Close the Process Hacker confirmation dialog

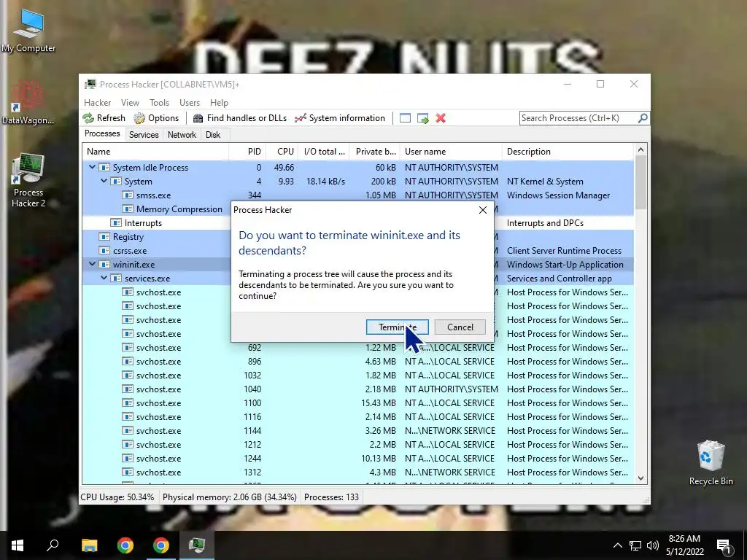pyautogui.click(x=483, y=210)
